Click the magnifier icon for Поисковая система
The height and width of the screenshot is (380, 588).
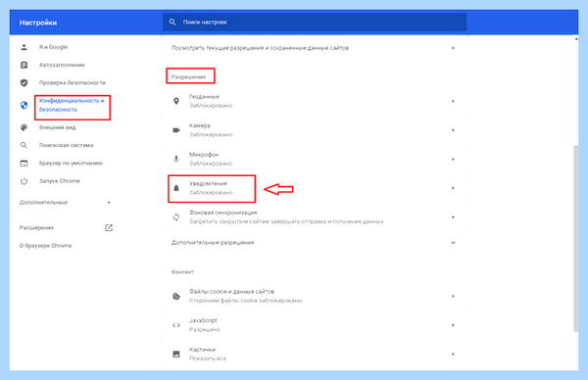pyautogui.click(x=24, y=145)
